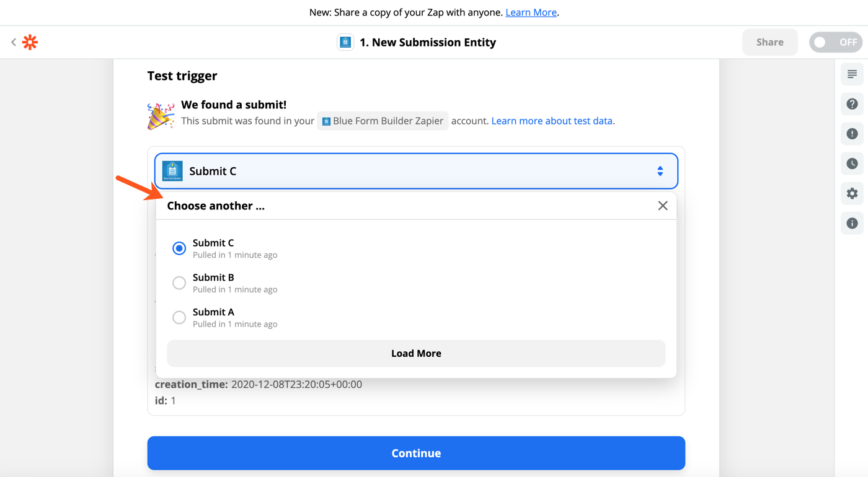The width and height of the screenshot is (868, 477).
Task: Click the back navigation arrow
Action: [x=13, y=42]
